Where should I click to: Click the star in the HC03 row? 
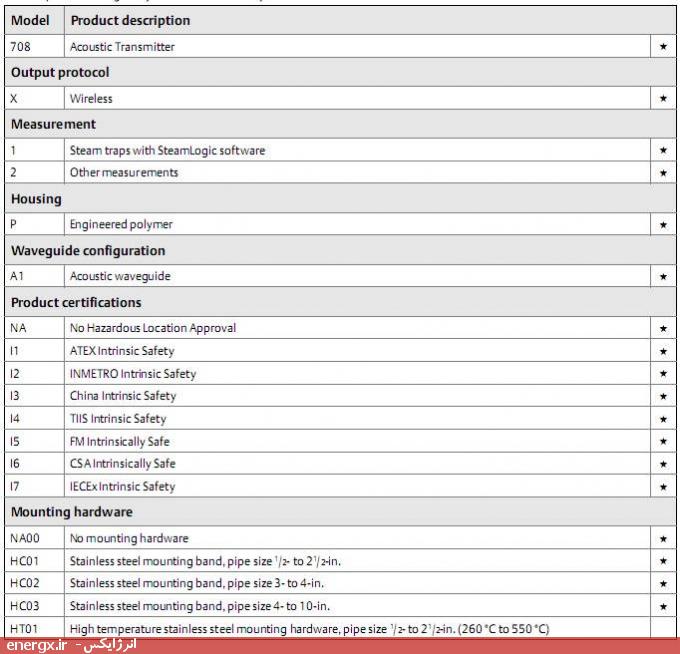[663, 607]
